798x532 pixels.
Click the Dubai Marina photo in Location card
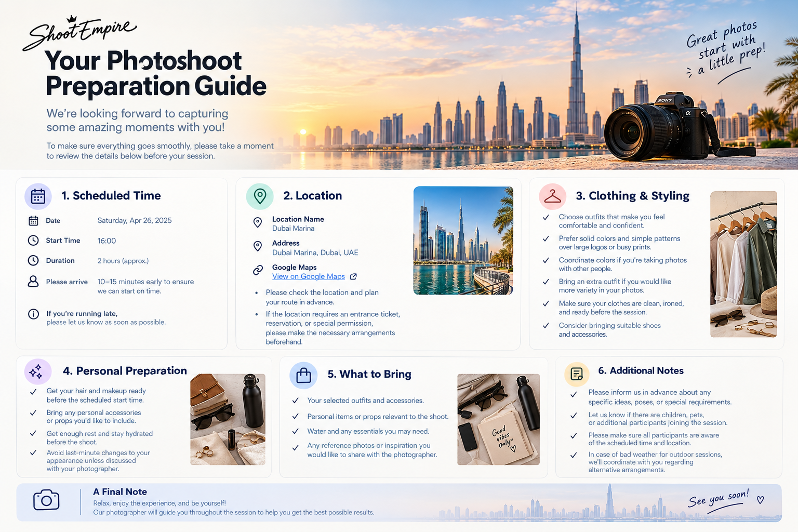[x=463, y=241]
